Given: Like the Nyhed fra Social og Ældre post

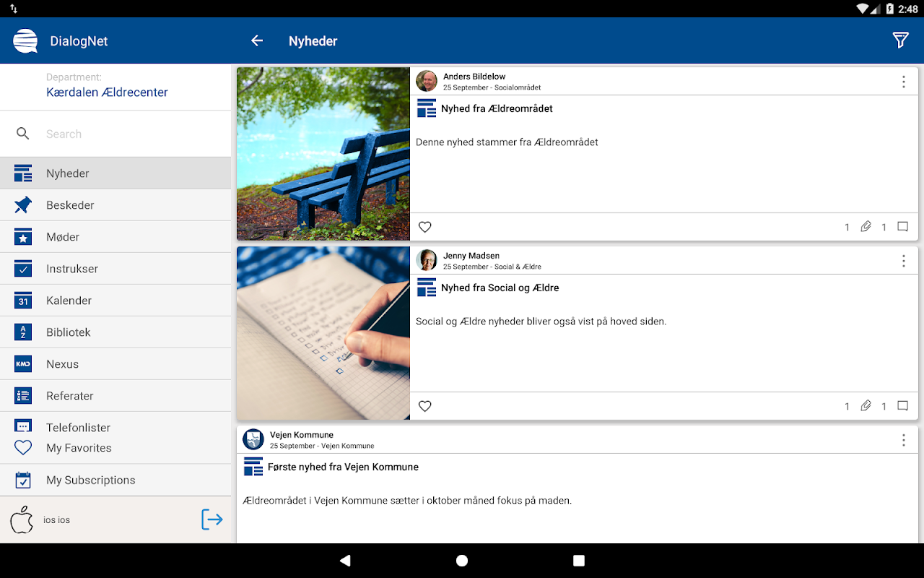Looking at the screenshot, I should [x=425, y=406].
